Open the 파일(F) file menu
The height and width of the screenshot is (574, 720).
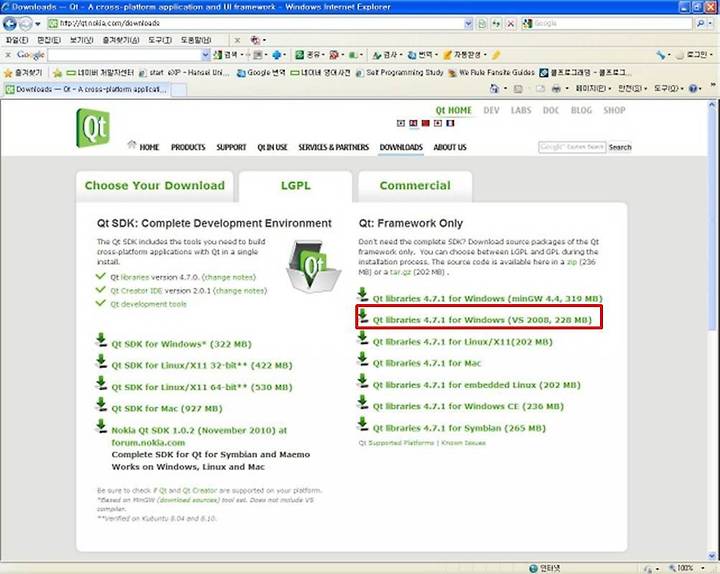click(x=17, y=40)
